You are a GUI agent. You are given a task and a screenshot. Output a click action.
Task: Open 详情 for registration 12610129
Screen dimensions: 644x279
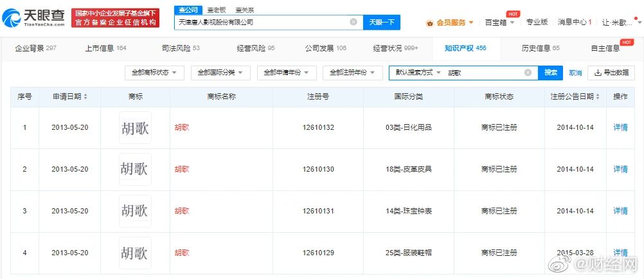(620, 253)
